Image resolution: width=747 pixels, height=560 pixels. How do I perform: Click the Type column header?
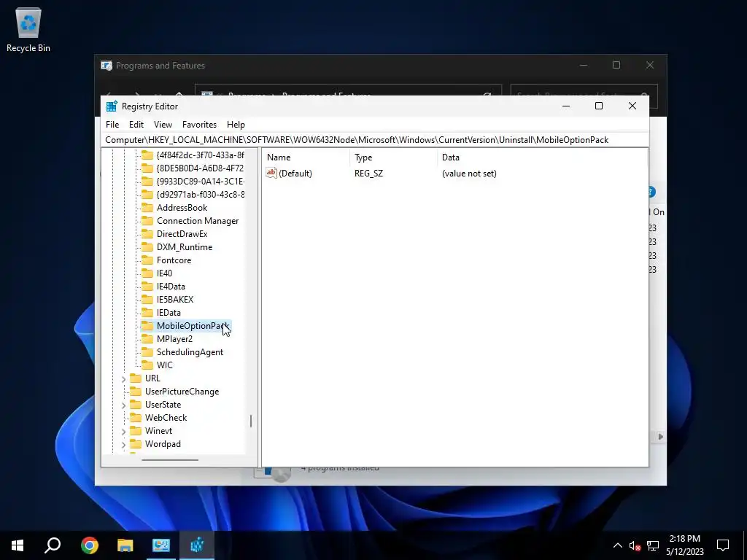(x=393, y=157)
